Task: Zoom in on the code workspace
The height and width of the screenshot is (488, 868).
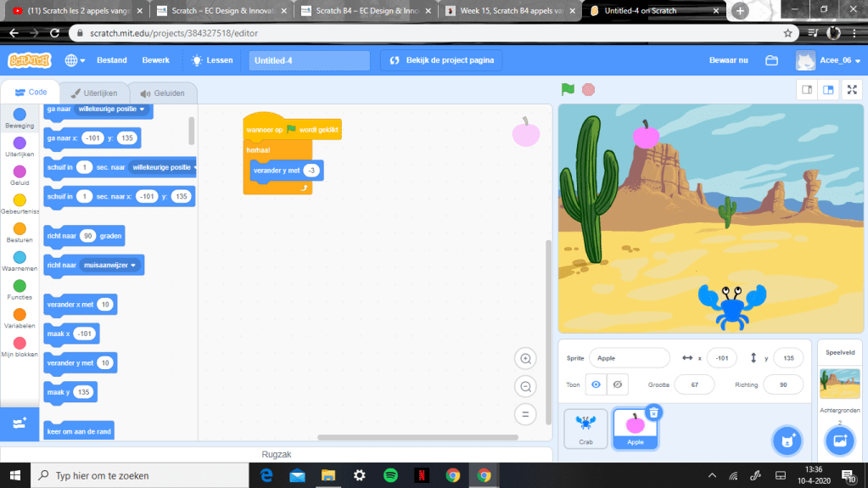Action: click(525, 359)
